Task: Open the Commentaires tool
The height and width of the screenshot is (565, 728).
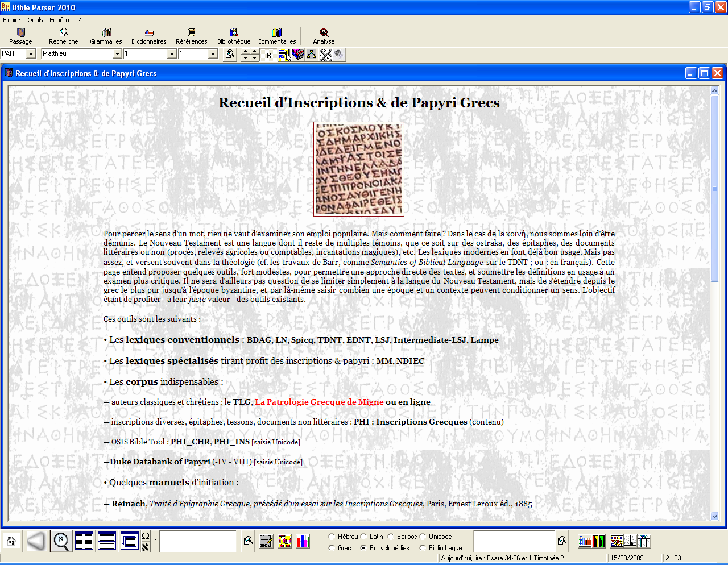Action: (276, 36)
